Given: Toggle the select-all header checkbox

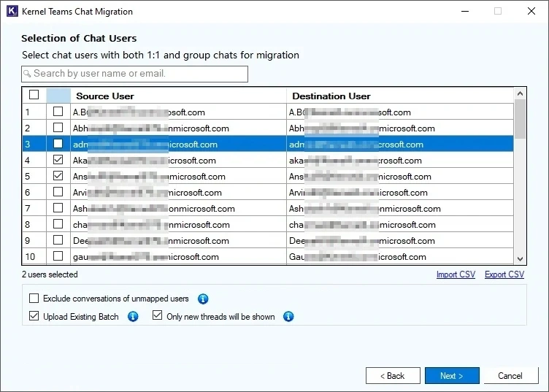Looking at the screenshot, I should [34, 94].
